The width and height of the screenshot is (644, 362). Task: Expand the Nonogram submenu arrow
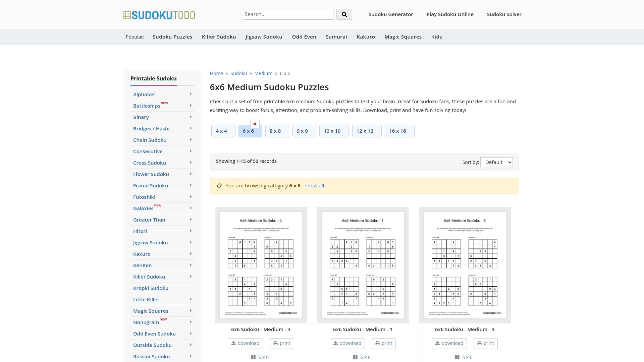click(191, 322)
